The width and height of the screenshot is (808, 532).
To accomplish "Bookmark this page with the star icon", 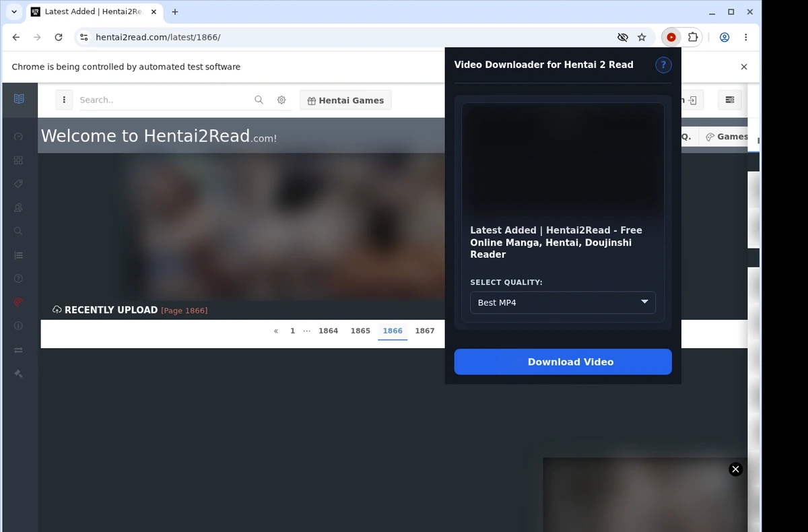I will [x=642, y=37].
